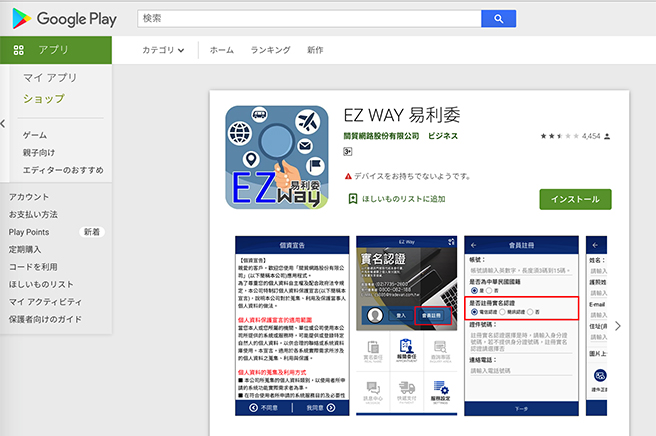Click 不同意 in first screenshot
Screen dimensions: 656x436
click(x=264, y=408)
